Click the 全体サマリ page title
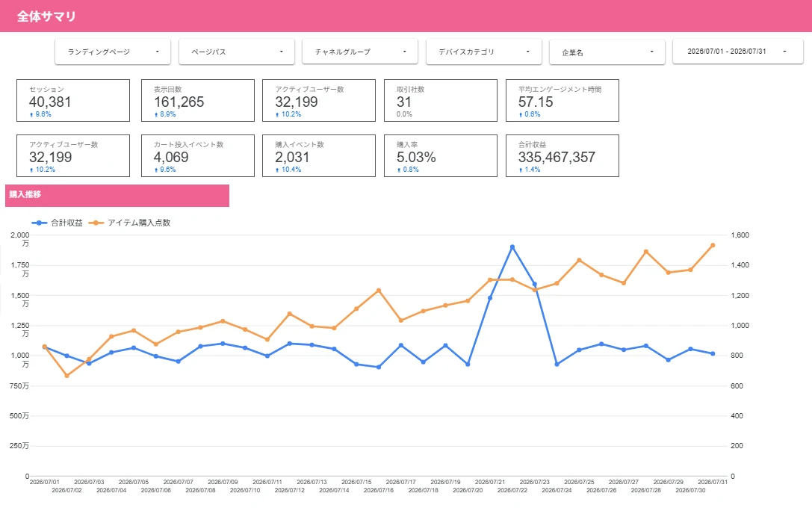Image resolution: width=812 pixels, height=508 pixels. [x=46, y=16]
